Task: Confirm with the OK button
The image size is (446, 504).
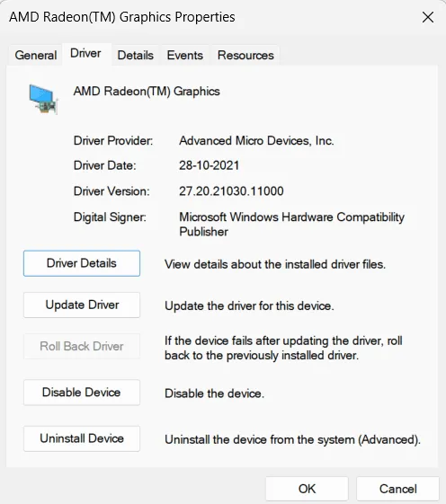Action: [x=307, y=489]
